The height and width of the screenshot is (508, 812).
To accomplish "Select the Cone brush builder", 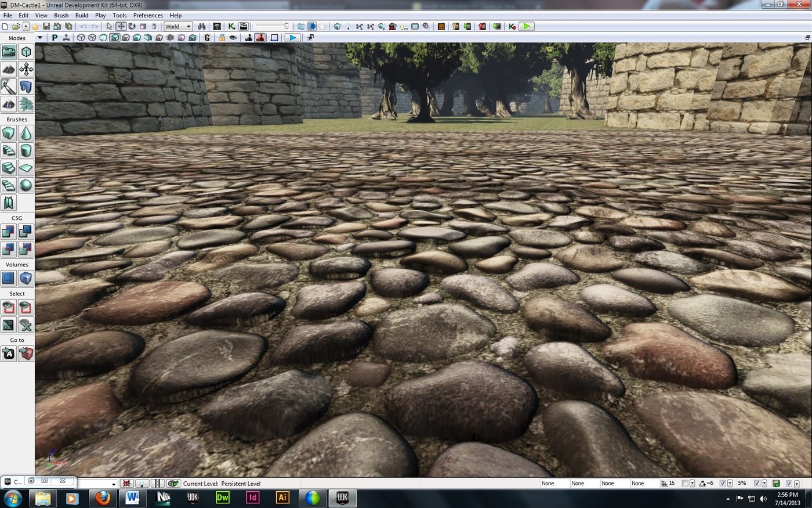I will pyautogui.click(x=26, y=133).
